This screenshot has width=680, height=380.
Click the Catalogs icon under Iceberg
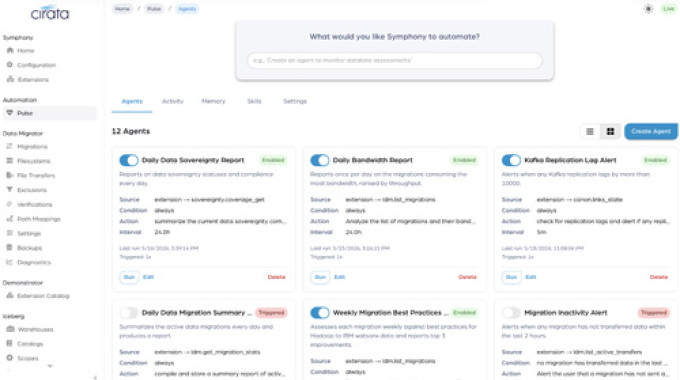tap(10, 344)
